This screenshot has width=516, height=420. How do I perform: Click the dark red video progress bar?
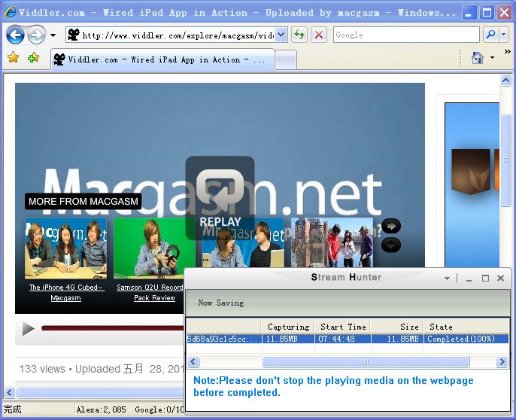tap(112, 328)
